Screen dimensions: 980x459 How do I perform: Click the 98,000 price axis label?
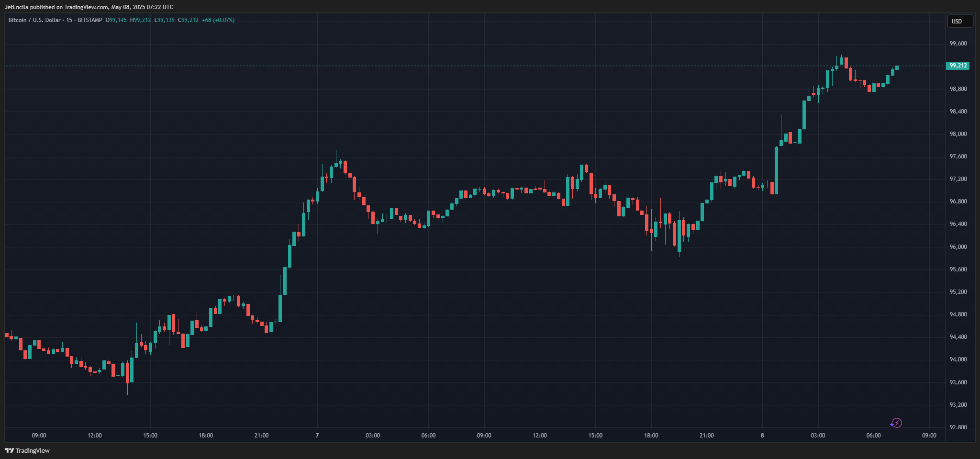[x=958, y=134]
